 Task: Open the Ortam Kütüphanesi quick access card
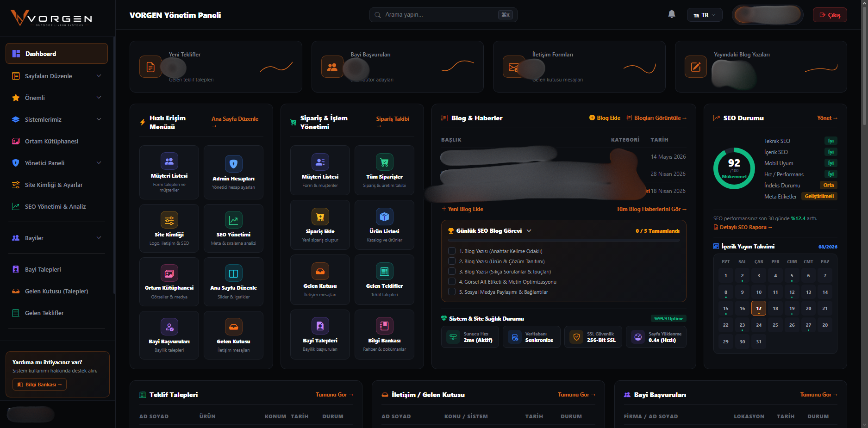[169, 282]
